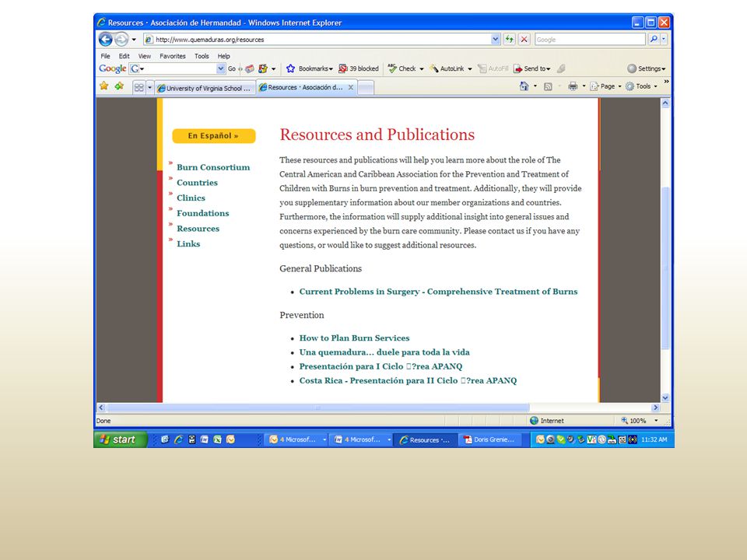This screenshot has width=747, height=560.
Task: Open Una quemadura... duele para toda la vida
Action: tap(384, 352)
